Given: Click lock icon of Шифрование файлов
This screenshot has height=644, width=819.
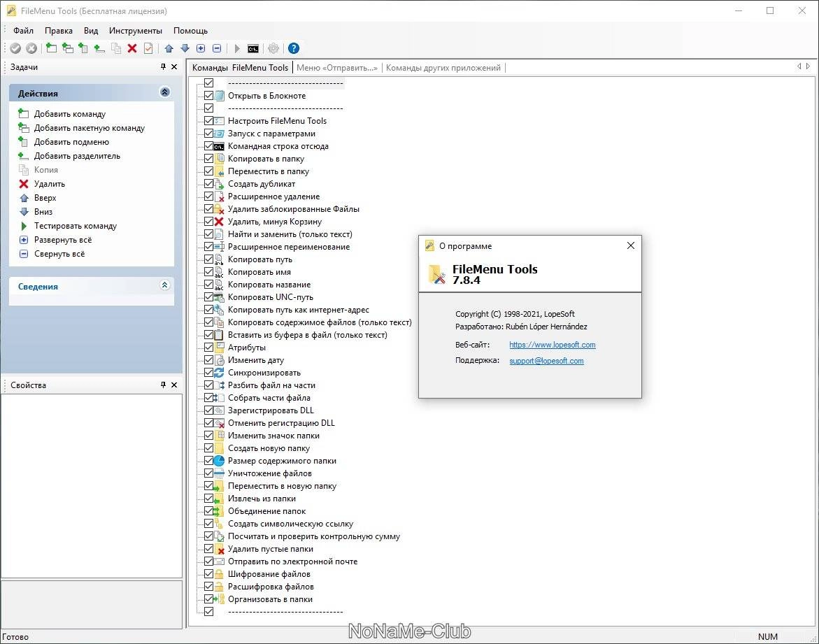Looking at the screenshot, I should [219, 574].
